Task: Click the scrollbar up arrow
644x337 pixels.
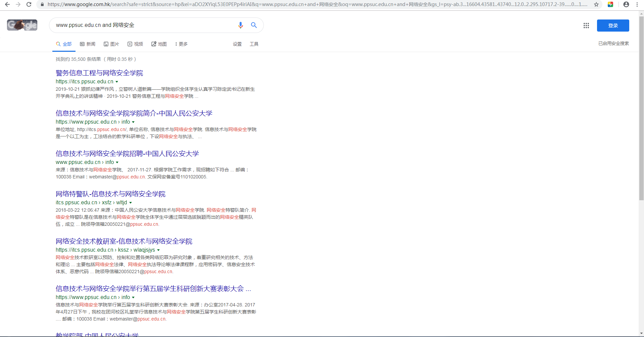Action: 641,14
